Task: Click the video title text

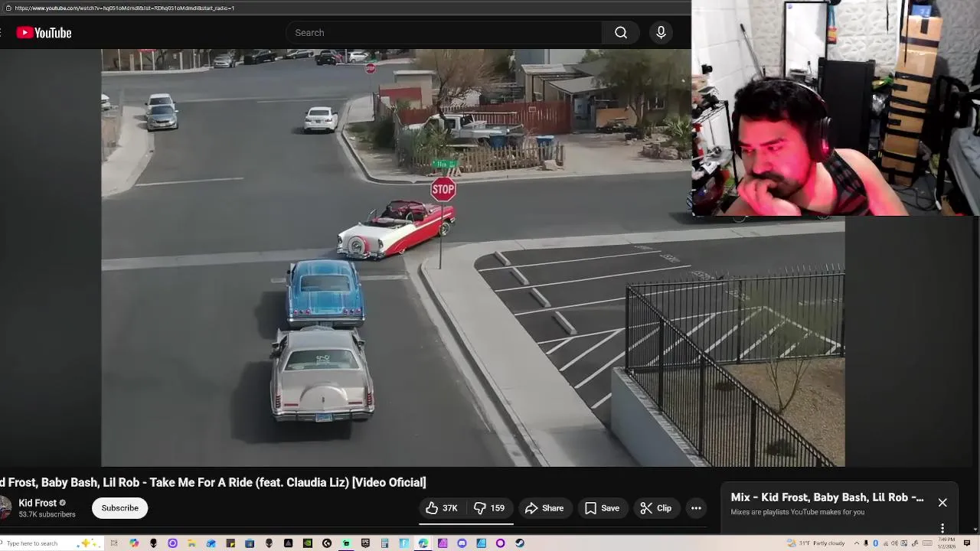Action: pyautogui.click(x=213, y=482)
